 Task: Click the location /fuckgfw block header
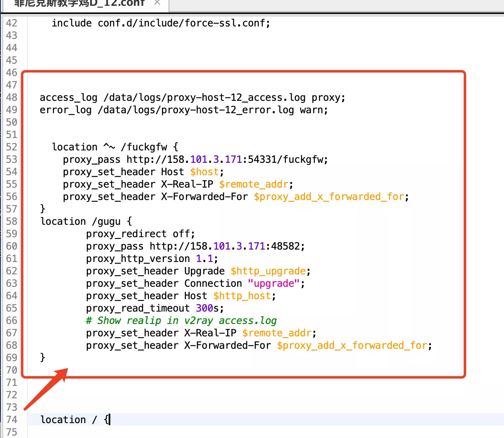[115, 147]
